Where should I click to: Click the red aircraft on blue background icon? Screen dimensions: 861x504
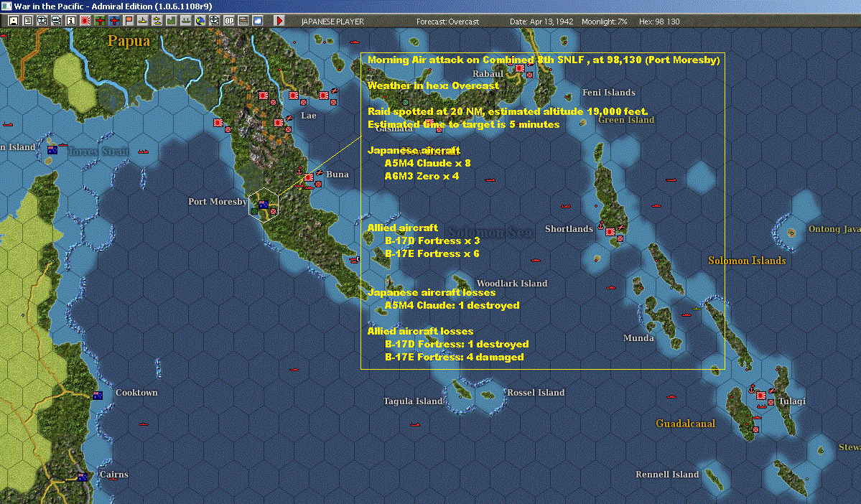coord(114,21)
